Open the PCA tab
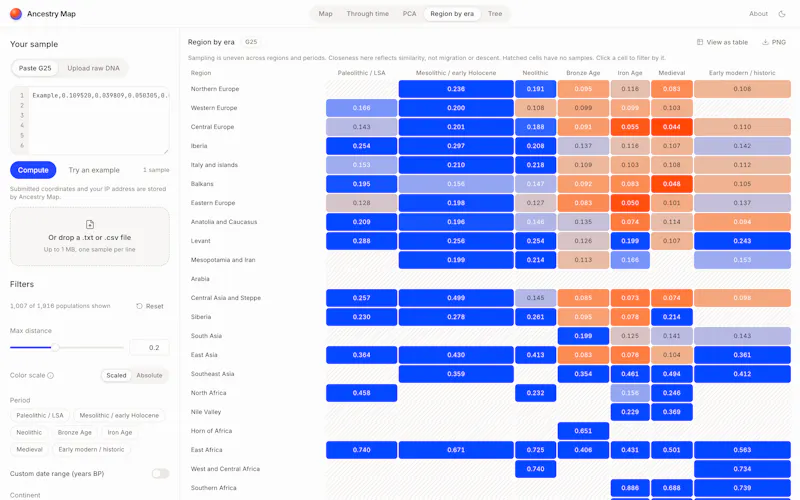The image size is (800, 500). click(409, 14)
